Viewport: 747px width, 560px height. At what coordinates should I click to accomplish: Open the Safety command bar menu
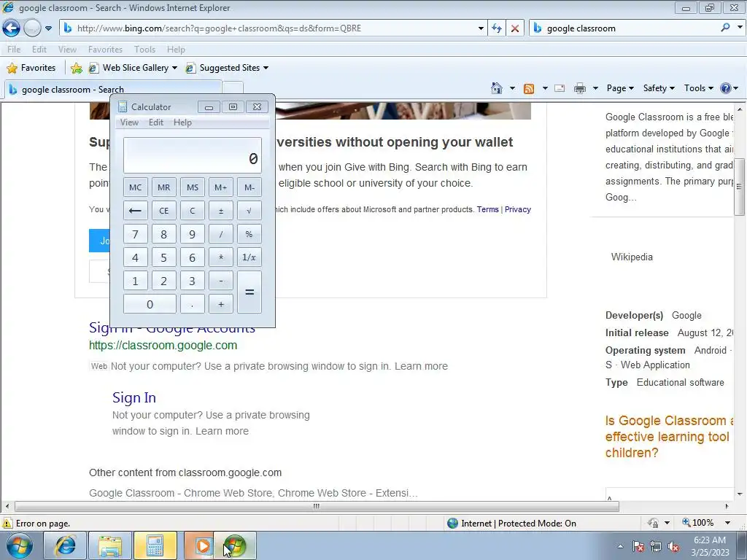tap(659, 88)
